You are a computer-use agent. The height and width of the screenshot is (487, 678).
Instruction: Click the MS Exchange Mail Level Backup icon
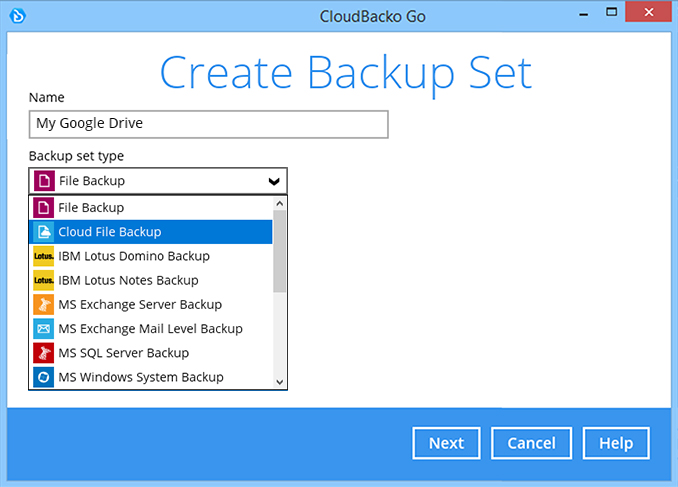pyautogui.click(x=44, y=329)
